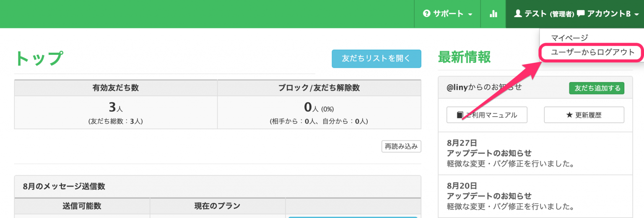Click the speech bubble icon beside アカウントB
This screenshot has width=644, height=218.
click(581, 14)
